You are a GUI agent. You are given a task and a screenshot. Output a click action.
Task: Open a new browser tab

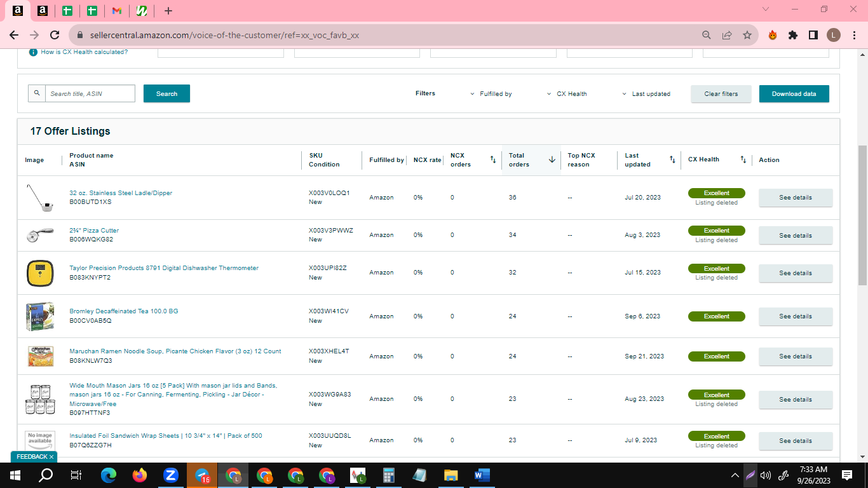click(x=168, y=11)
